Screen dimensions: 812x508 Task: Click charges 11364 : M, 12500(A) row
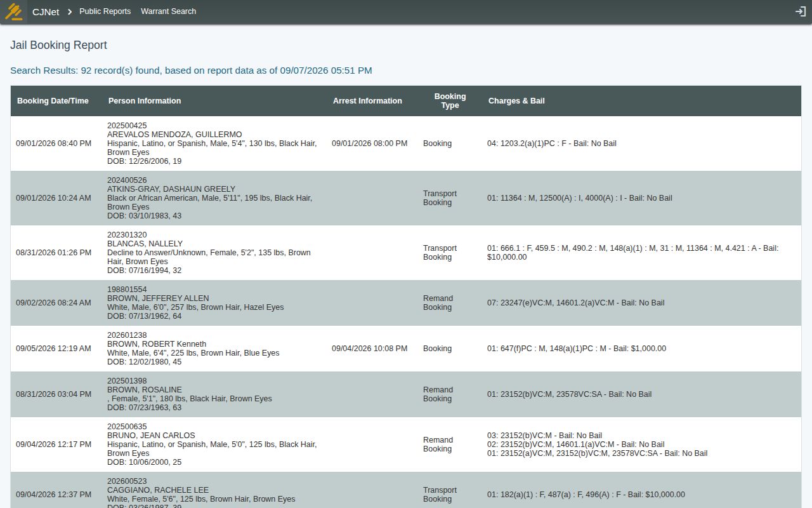pos(580,198)
